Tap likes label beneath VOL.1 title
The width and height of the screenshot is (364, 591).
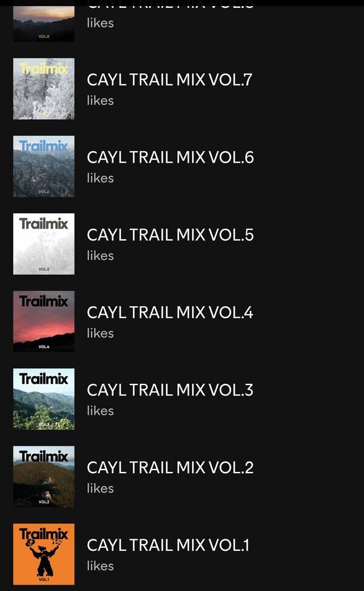(100, 566)
